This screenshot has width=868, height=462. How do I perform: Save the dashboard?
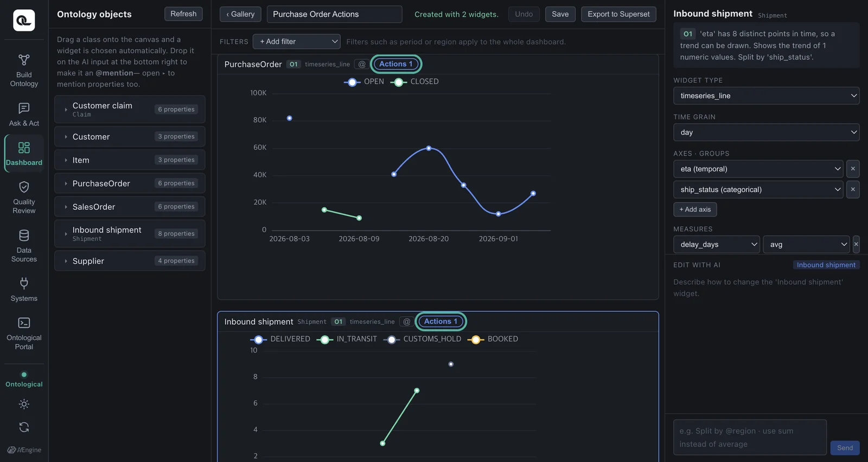coord(560,14)
